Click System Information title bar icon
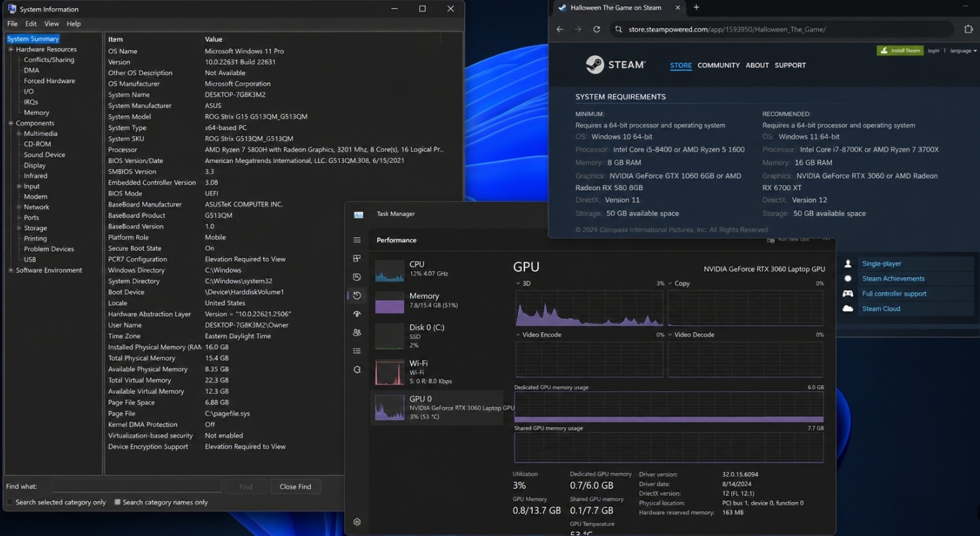The image size is (980, 536). coord(12,9)
